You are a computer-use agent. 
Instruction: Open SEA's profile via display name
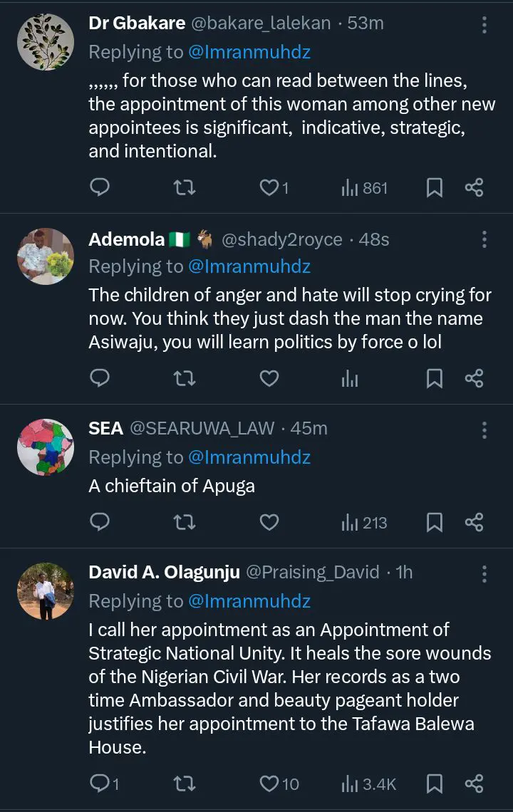105,428
